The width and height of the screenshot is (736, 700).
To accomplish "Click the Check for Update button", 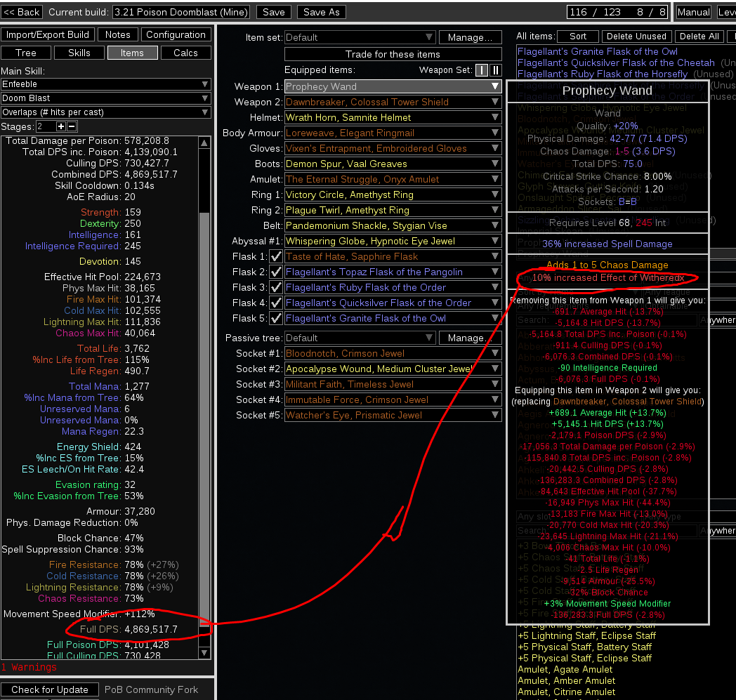I will coord(49,689).
